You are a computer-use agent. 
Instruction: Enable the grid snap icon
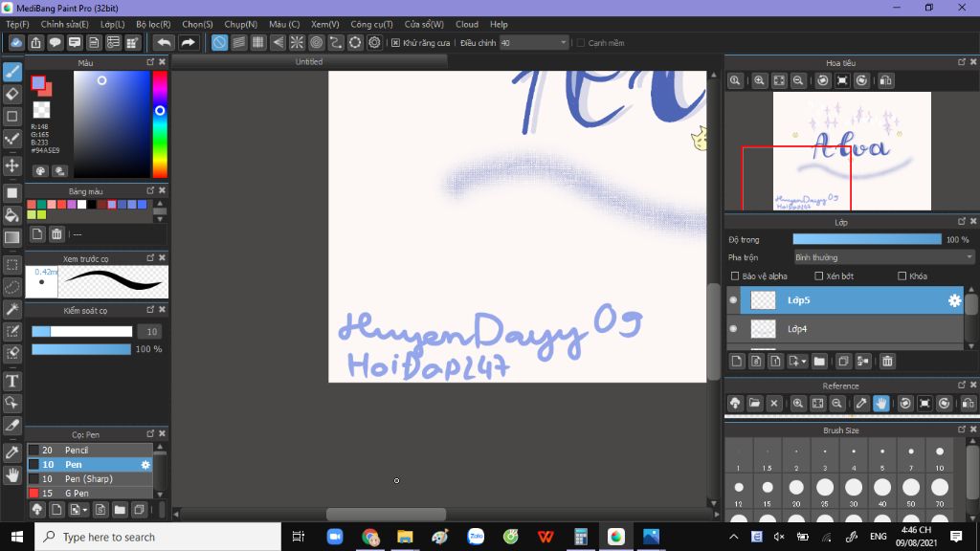pos(258,42)
